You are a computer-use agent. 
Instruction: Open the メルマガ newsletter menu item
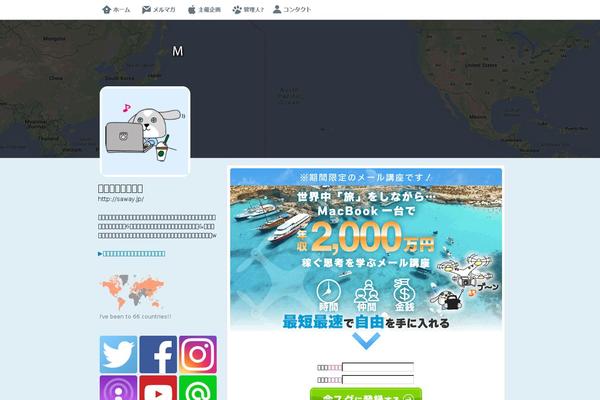click(x=158, y=10)
